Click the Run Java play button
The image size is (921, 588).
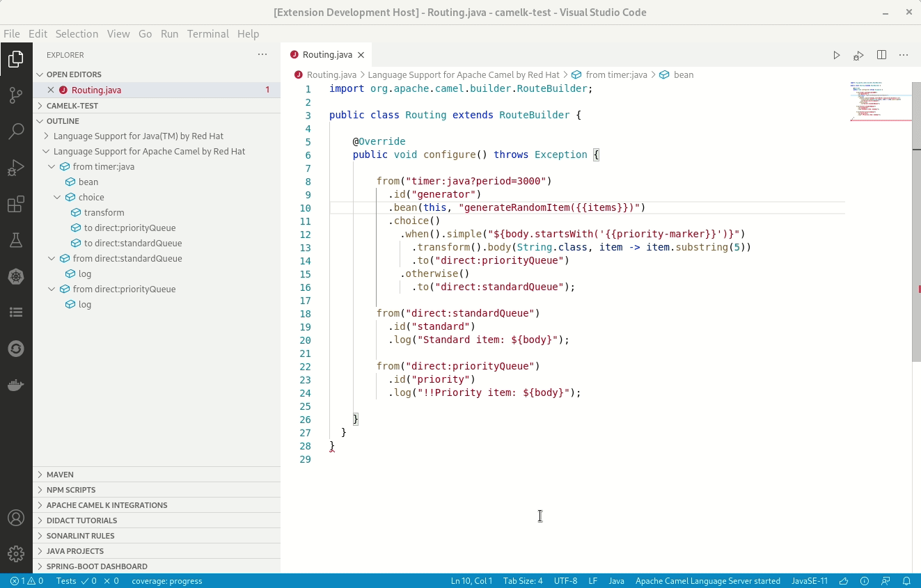(837, 55)
